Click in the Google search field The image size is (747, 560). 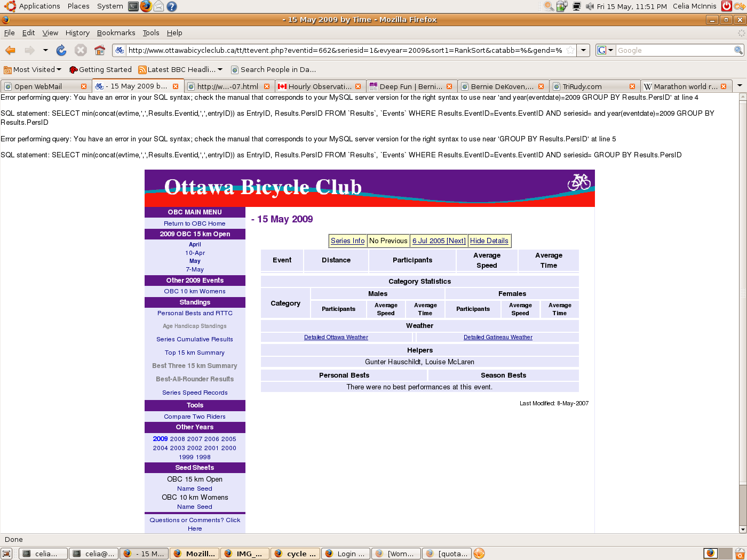click(x=674, y=50)
